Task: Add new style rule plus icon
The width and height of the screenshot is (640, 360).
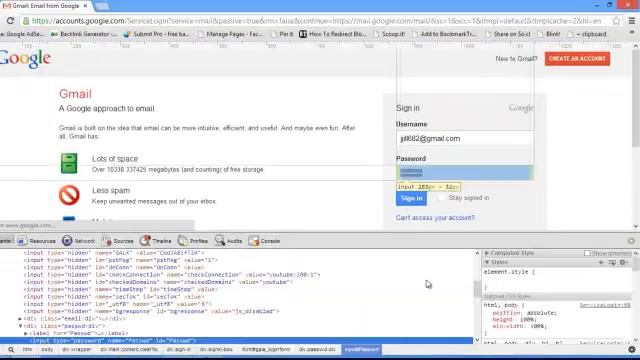Action: click(601, 262)
